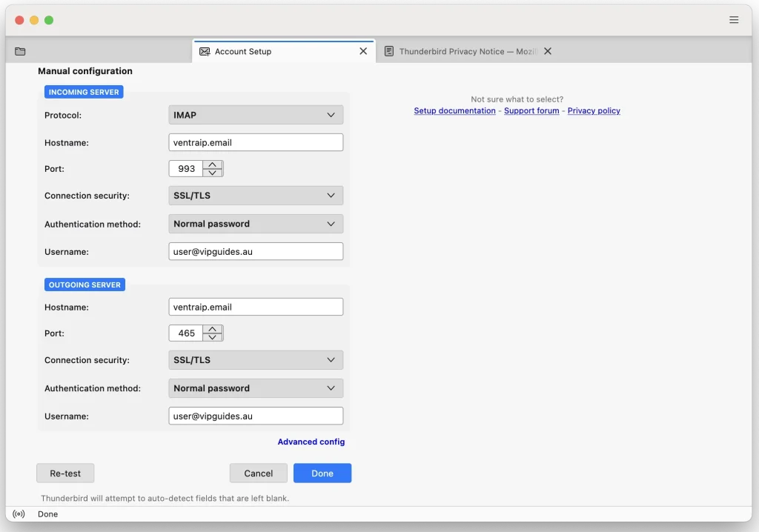Click the document icon on the Privacy Notice tab
This screenshot has height=532, width=759.
pyautogui.click(x=389, y=51)
